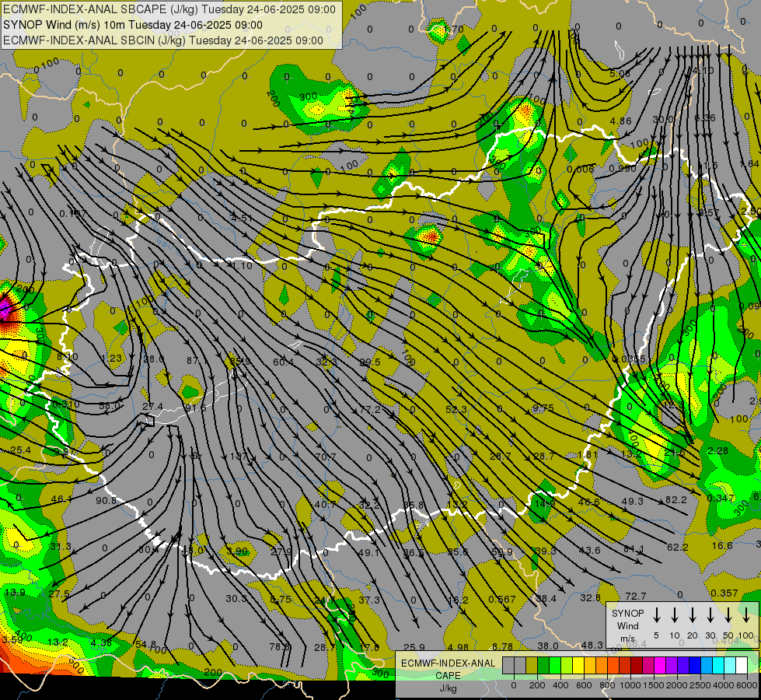Click the map value 9.75
Viewport: 761px width, 700px height.
[x=543, y=408]
